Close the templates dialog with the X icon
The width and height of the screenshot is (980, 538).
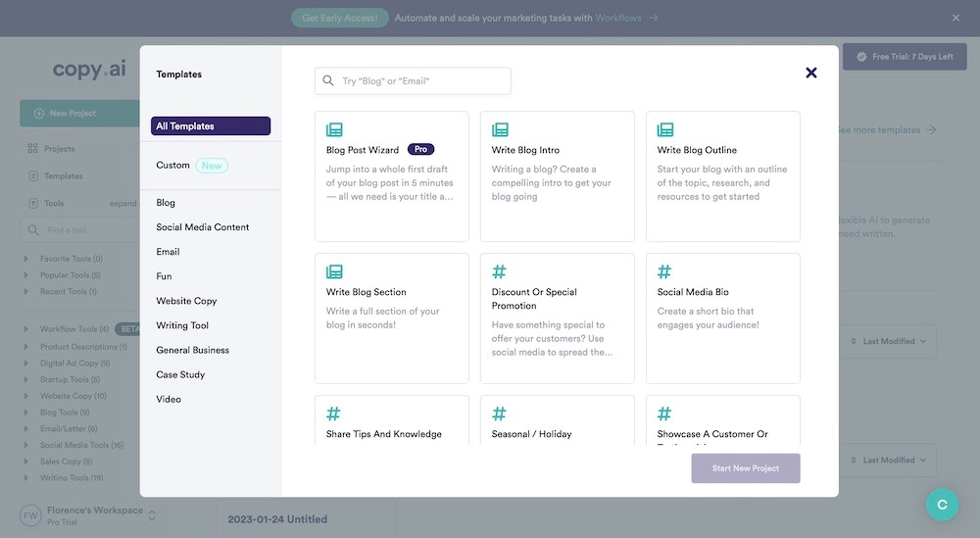(811, 73)
